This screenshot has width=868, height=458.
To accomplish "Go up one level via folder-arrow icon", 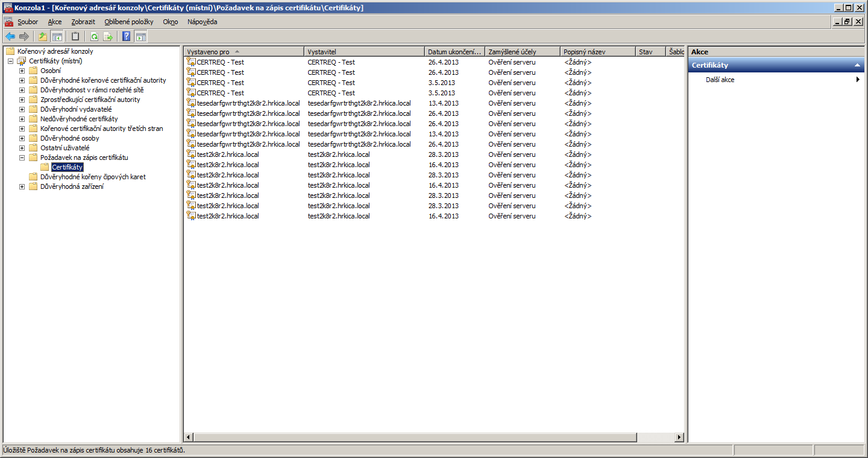I will [43, 36].
